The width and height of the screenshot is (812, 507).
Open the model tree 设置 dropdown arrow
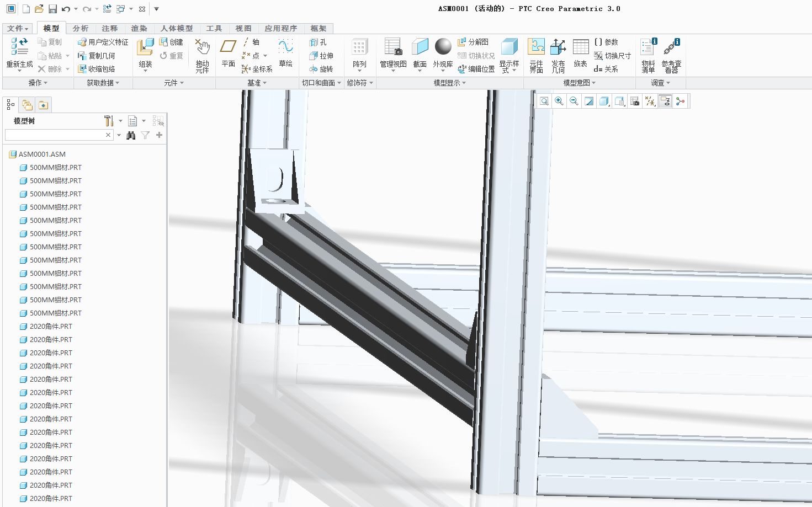[120, 120]
